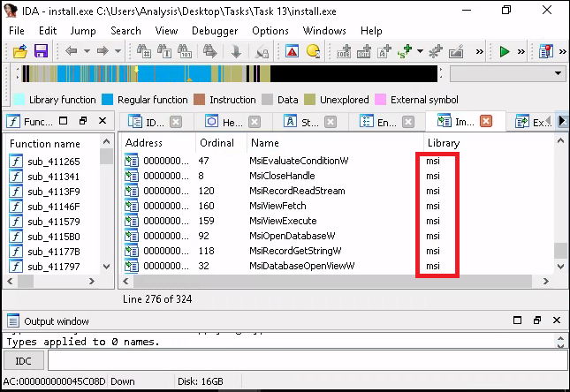Close the Strings tab

coord(331,122)
